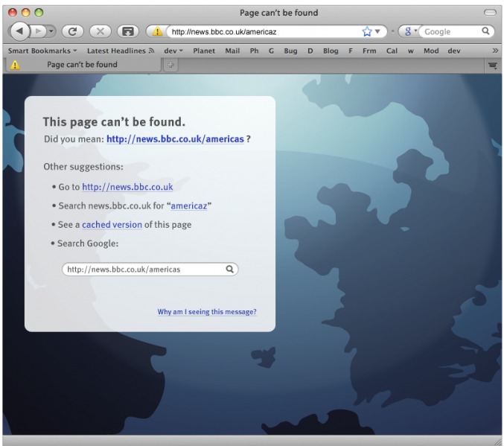The width and height of the screenshot is (504, 446).
Task: Click the Stop loading X button
Action: [101, 31]
